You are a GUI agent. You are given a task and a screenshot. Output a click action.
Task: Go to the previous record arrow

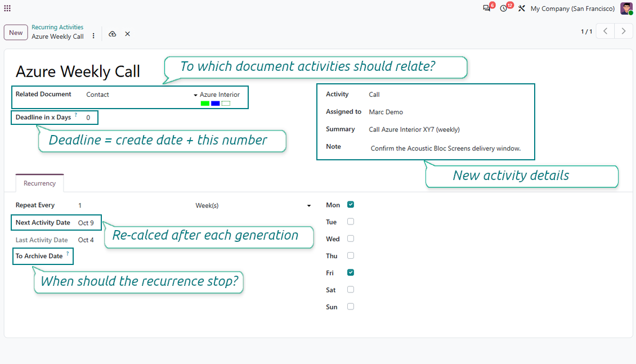(605, 31)
